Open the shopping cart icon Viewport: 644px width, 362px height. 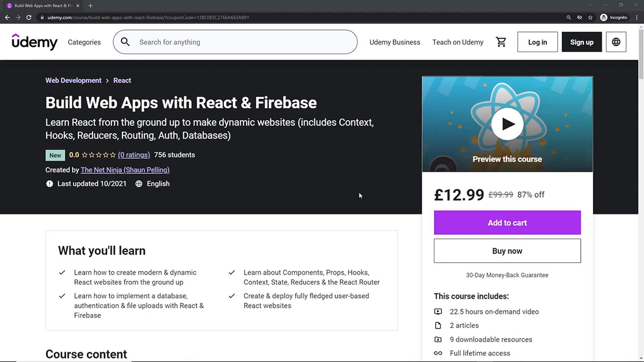point(501,42)
